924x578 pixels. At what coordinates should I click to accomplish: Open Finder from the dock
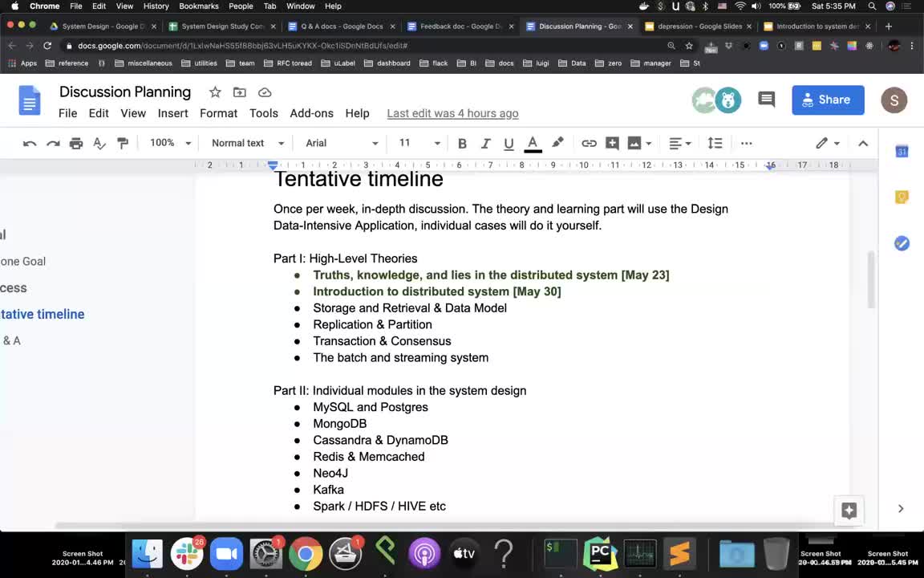[x=148, y=554]
